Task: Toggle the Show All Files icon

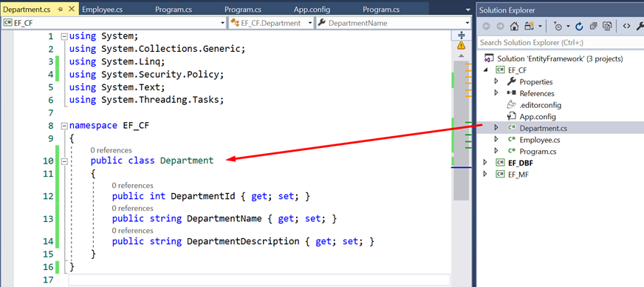Action: (x=607, y=27)
